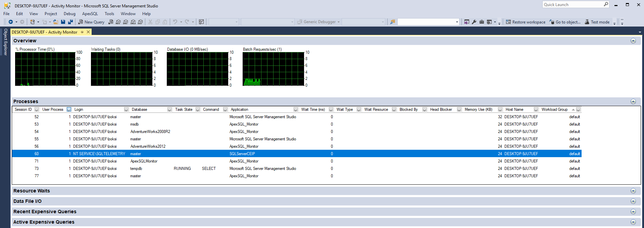Open the Tools menu
The width and height of the screenshot is (644, 228).
(109, 14)
